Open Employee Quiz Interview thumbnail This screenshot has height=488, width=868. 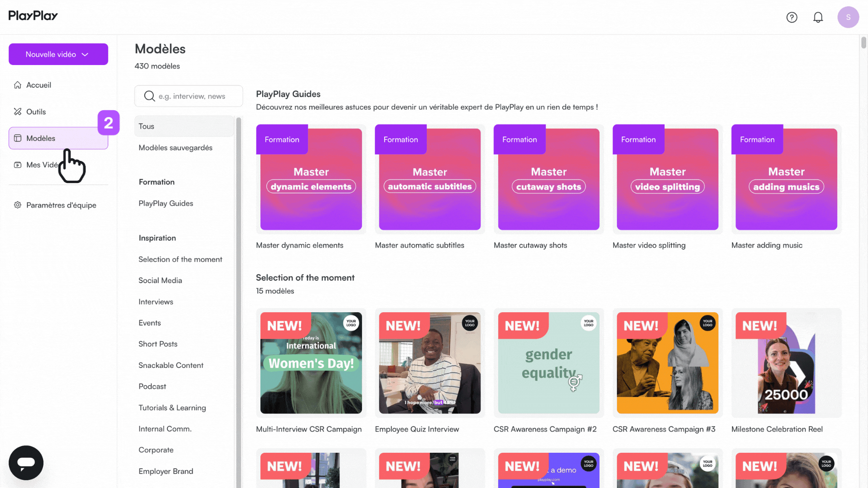click(x=430, y=363)
